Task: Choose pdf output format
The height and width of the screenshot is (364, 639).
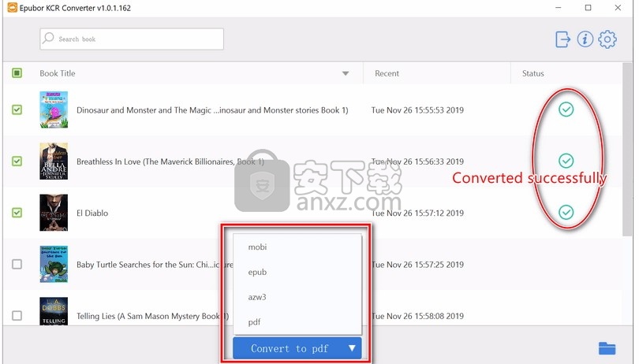Action: coord(254,322)
